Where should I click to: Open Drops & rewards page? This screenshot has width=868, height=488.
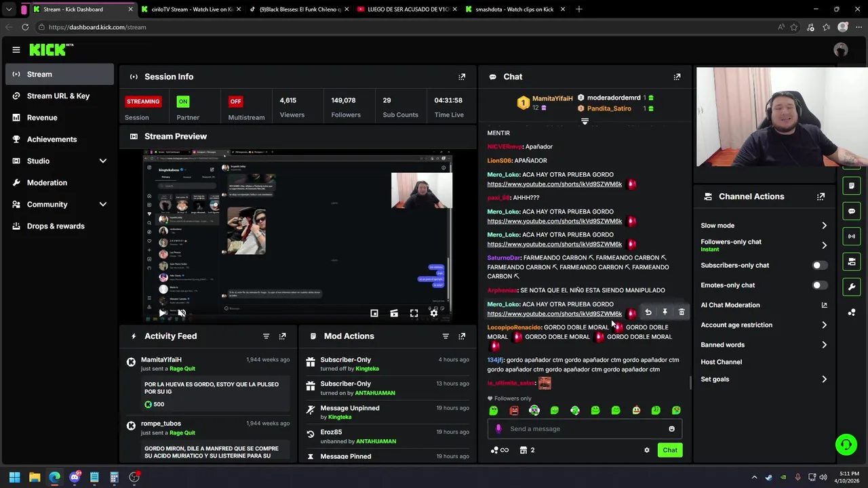pos(60,226)
